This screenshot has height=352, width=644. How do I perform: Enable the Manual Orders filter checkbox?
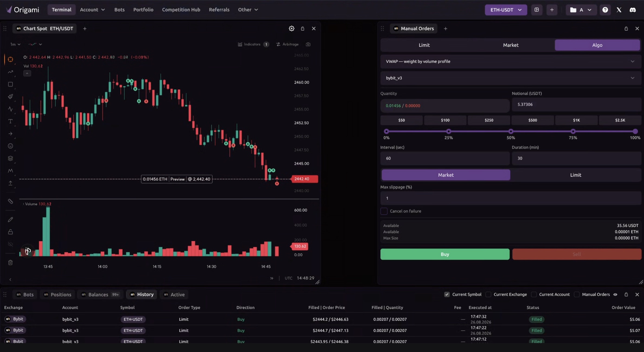577,294
